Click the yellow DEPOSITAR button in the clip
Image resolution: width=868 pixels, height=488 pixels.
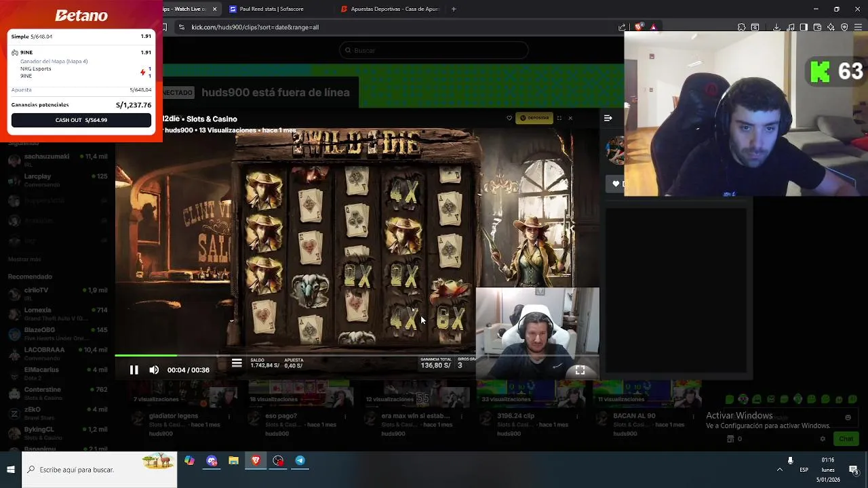pyautogui.click(x=534, y=118)
